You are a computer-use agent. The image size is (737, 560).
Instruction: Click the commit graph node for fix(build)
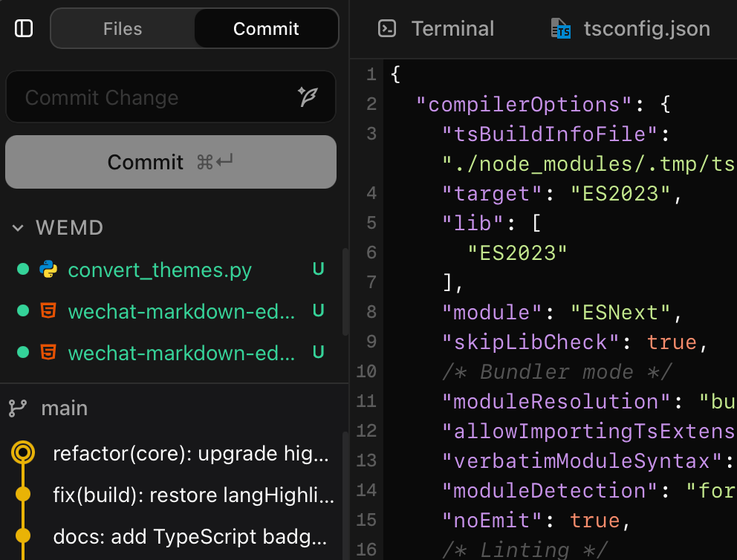[25, 494]
